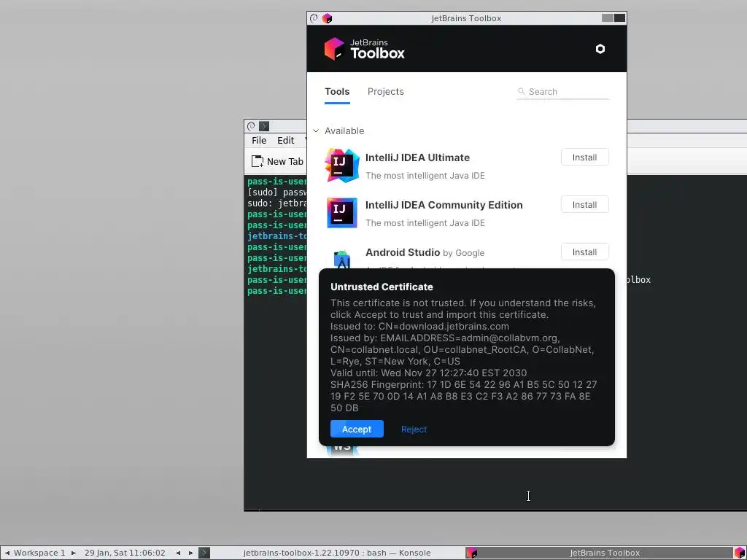
Task: Open a New Tab in Konsole
Action: point(277,161)
